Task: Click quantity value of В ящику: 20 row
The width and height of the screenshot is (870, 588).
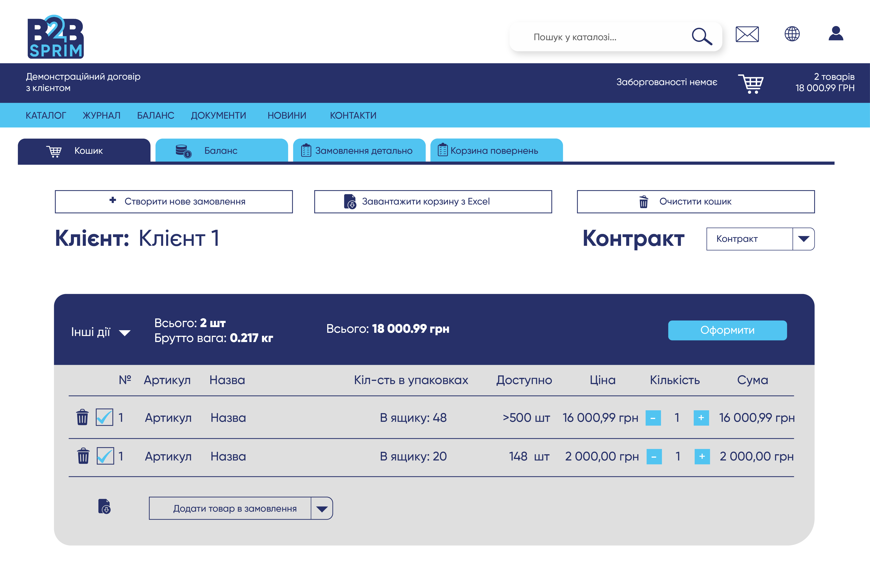Action: point(678,456)
